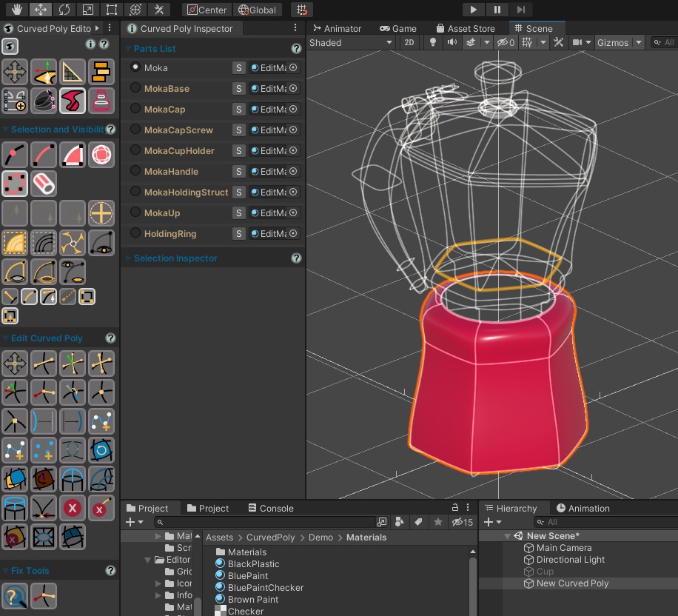Viewport: 678px width, 616px height.
Task: Select the BluePaint material asset
Action: tap(248, 575)
